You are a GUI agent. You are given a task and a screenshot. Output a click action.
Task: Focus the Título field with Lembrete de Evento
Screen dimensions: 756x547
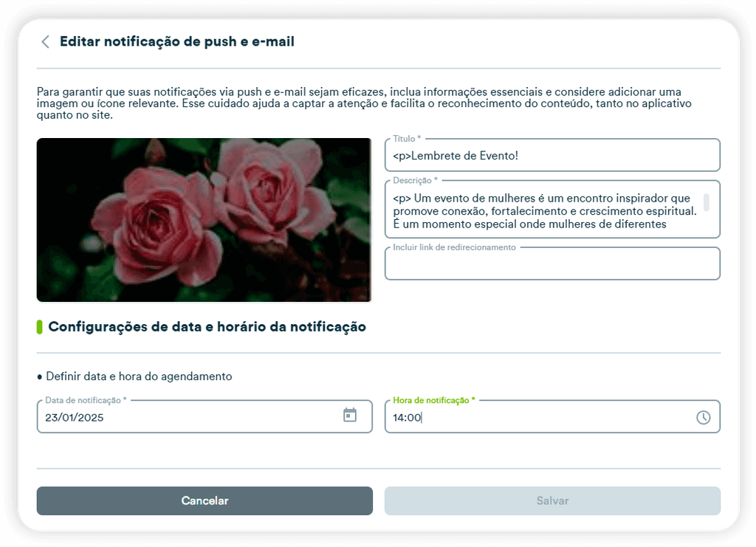[552, 155]
